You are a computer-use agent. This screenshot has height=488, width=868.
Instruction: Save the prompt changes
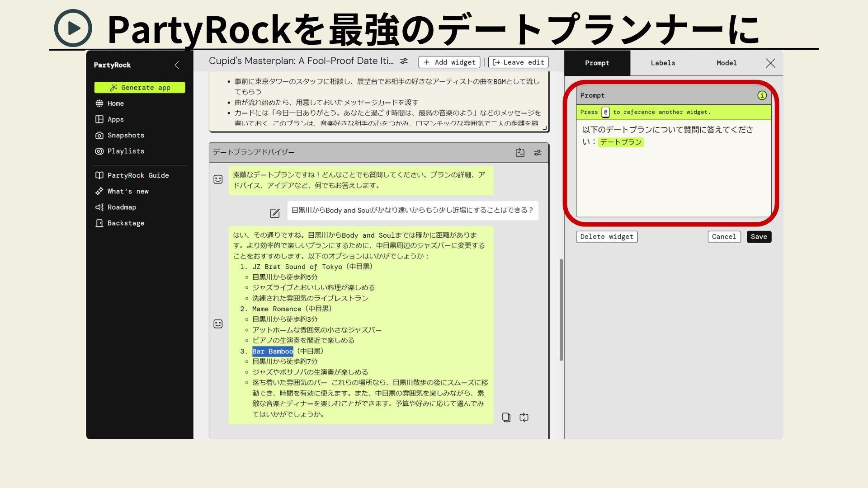pyautogui.click(x=759, y=237)
